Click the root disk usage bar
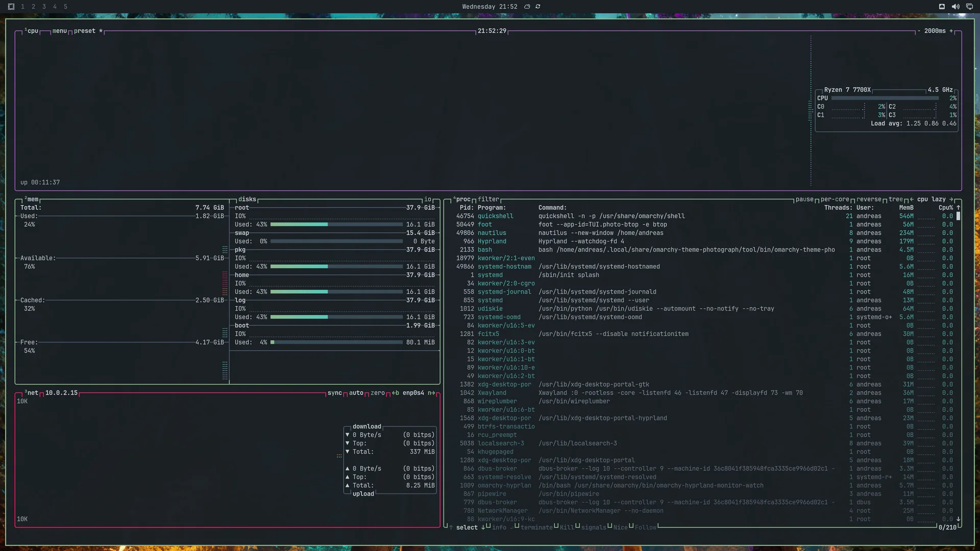Screen dimensions: 980x551 click(x=336, y=224)
